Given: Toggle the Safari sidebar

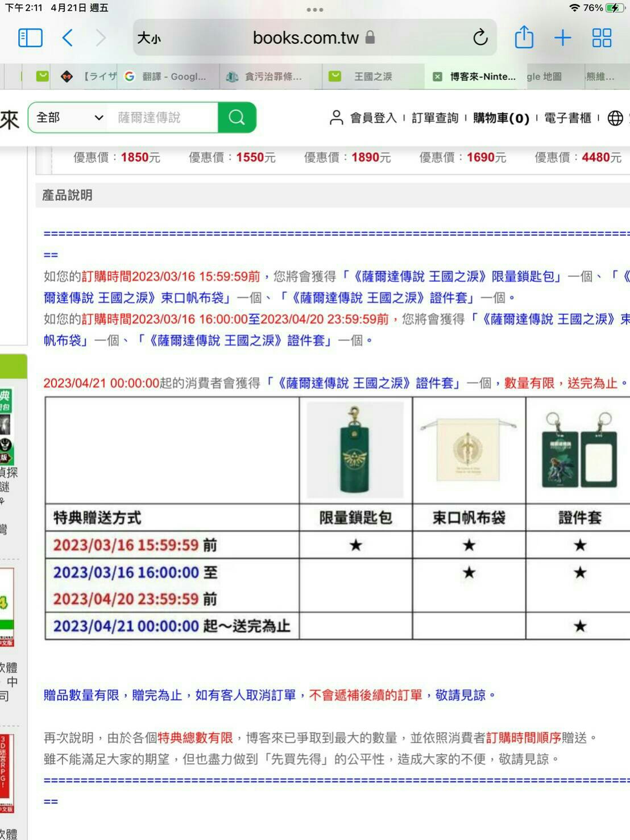Looking at the screenshot, I should coord(31,38).
